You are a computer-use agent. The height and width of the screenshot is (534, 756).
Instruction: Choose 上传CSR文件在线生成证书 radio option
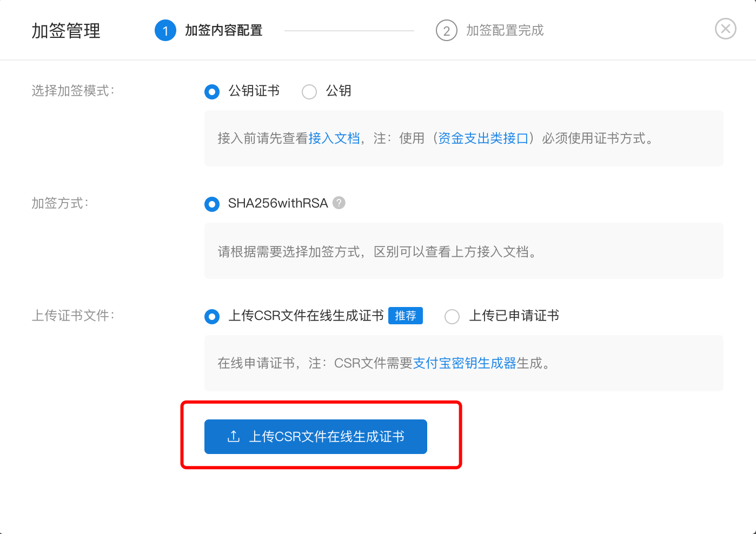click(212, 317)
